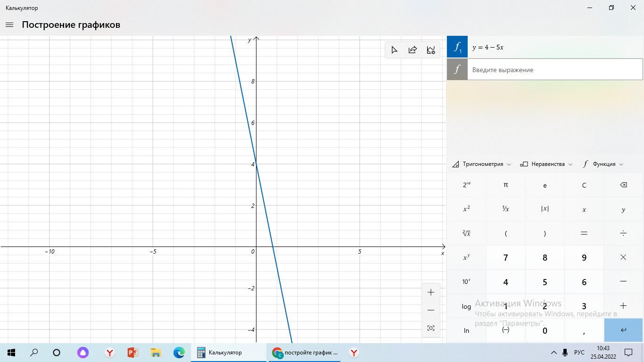Screen dimensions: 644x362
Task: Insert variable x from keypad
Action: [584, 209]
